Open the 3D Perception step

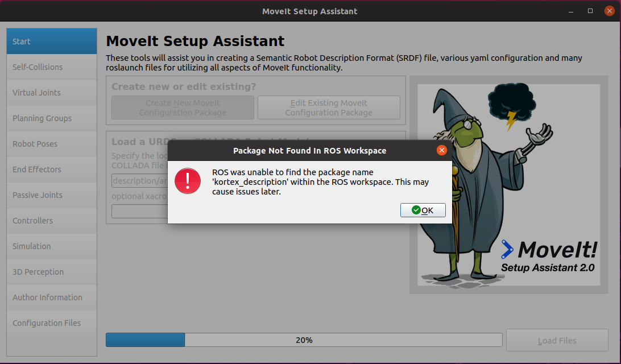pyautogui.click(x=51, y=271)
